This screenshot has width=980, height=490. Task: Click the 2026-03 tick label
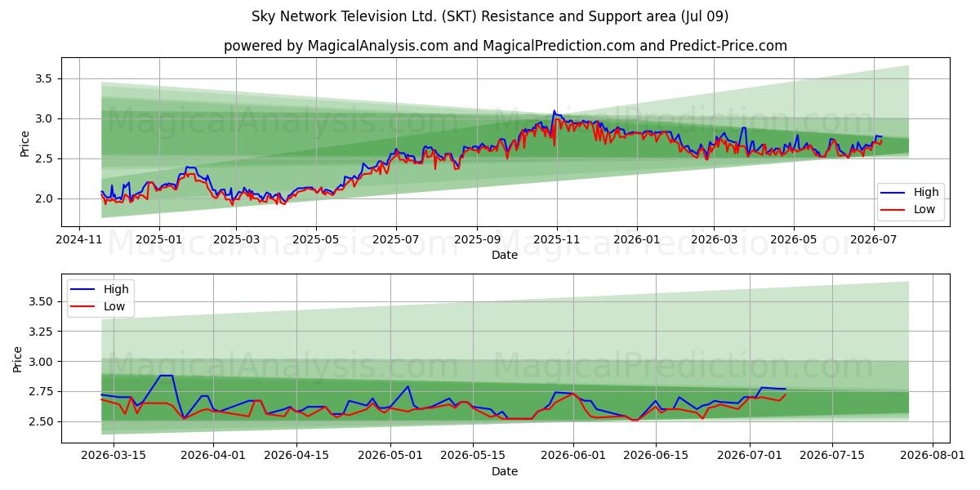click(714, 239)
